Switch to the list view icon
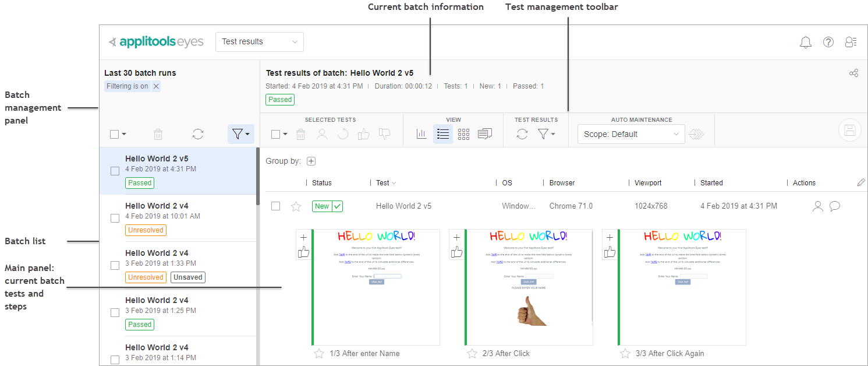 click(x=443, y=134)
